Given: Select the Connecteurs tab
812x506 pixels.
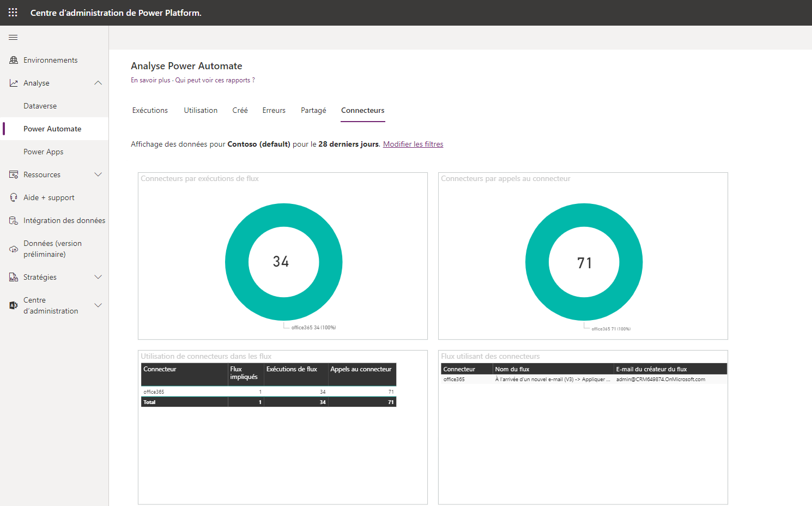Looking at the screenshot, I should 363,110.
